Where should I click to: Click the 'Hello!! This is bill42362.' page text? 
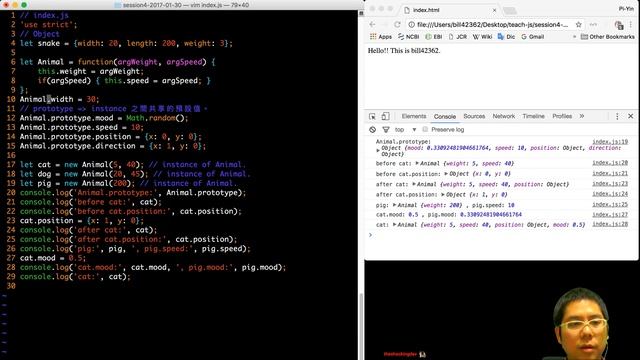pos(404,51)
